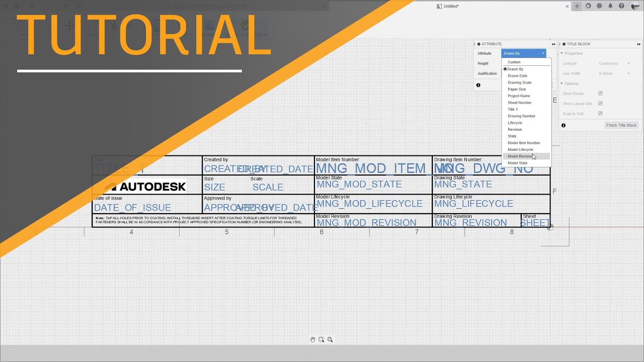Click the ATTRIBUTE panel double-arrow icon
The image size is (644, 362).
pyautogui.click(x=554, y=44)
